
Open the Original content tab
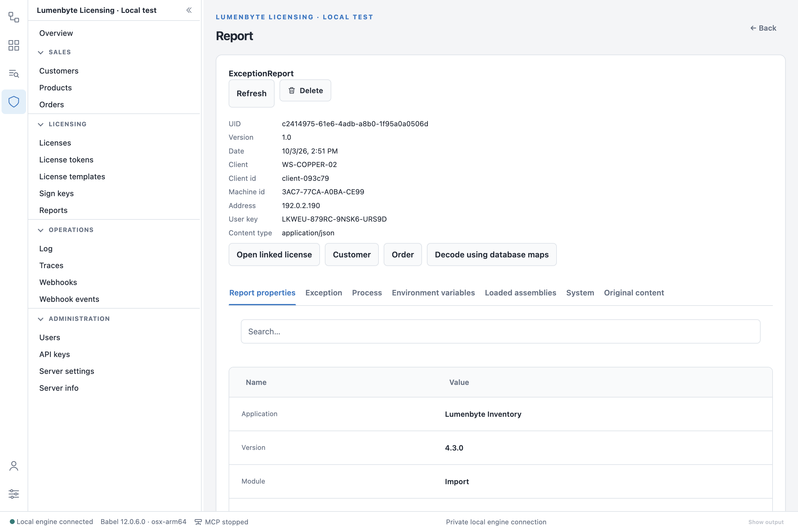(634, 292)
